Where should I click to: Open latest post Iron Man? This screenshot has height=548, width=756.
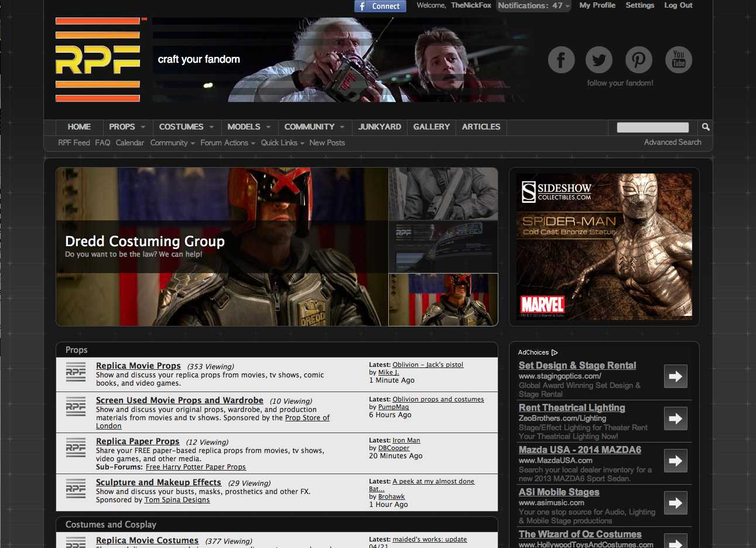tap(406, 440)
